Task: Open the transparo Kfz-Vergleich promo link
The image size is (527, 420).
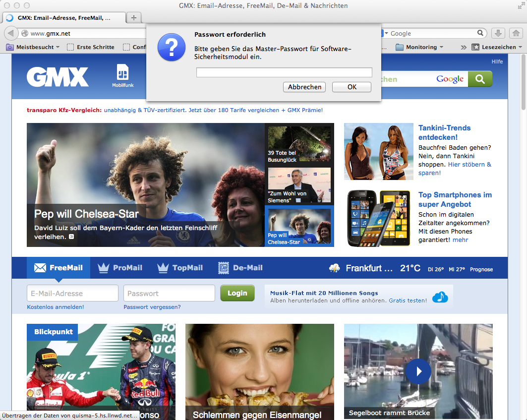Action: [175, 110]
